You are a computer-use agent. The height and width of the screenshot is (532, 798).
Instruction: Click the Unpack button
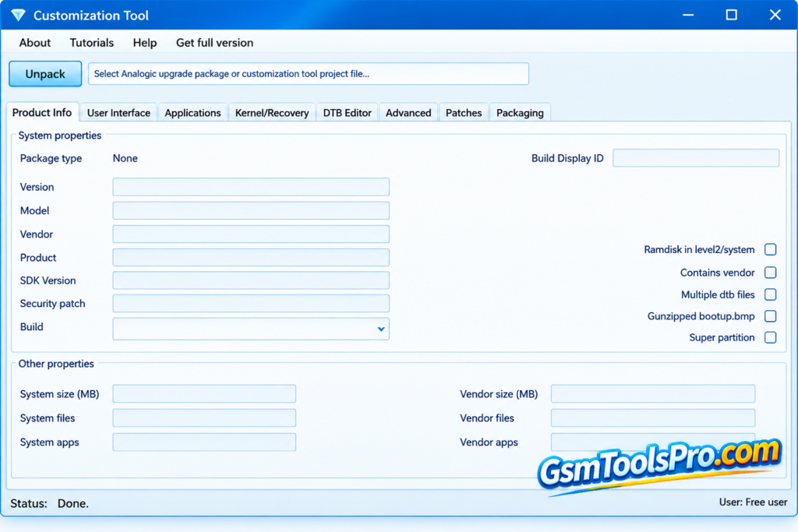point(45,74)
